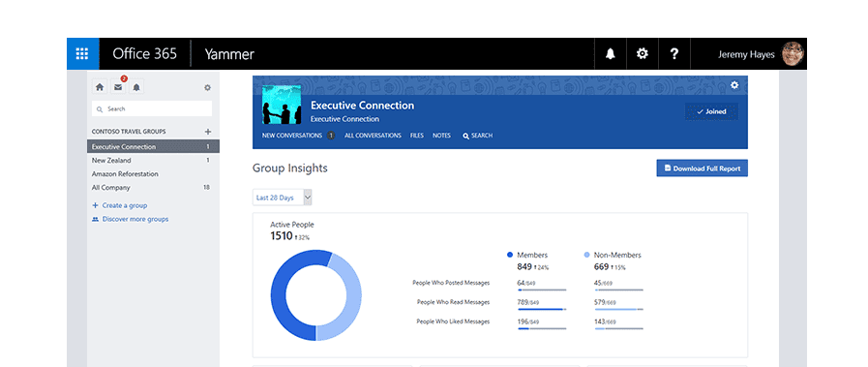Click Yammer title in header
868x367 pixels.
click(x=229, y=54)
